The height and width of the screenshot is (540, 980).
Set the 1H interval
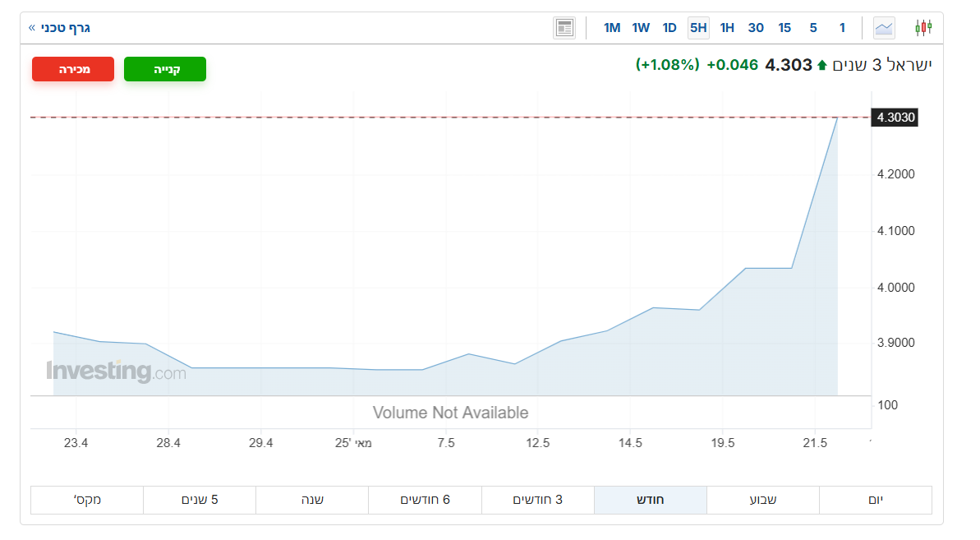coord(727,28)
